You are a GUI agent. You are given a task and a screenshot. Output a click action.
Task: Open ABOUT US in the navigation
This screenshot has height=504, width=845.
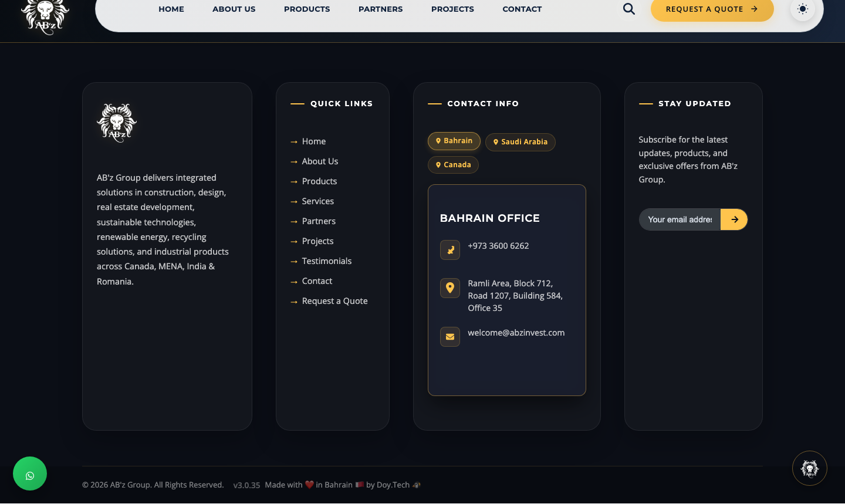pos(234,9)
